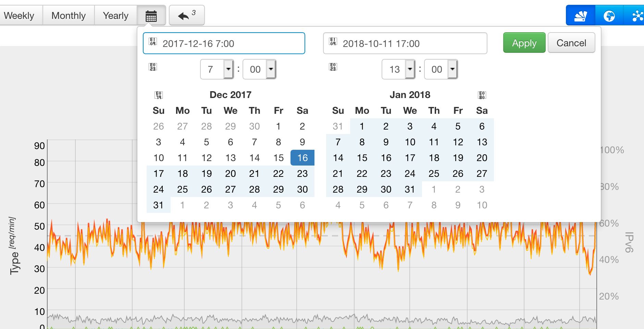
Task: Select December 25 in Dec 2017 calendar
Action: point(183,189)
